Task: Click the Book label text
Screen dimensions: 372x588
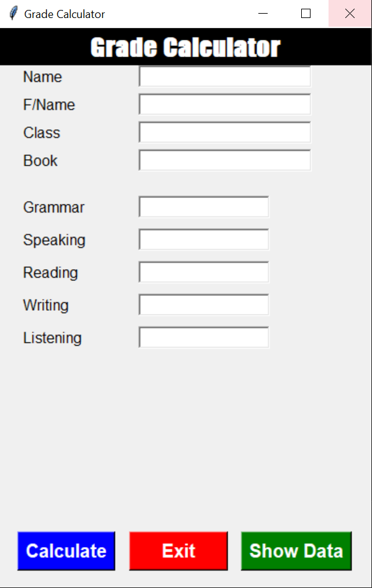Action: click(40, 160)
